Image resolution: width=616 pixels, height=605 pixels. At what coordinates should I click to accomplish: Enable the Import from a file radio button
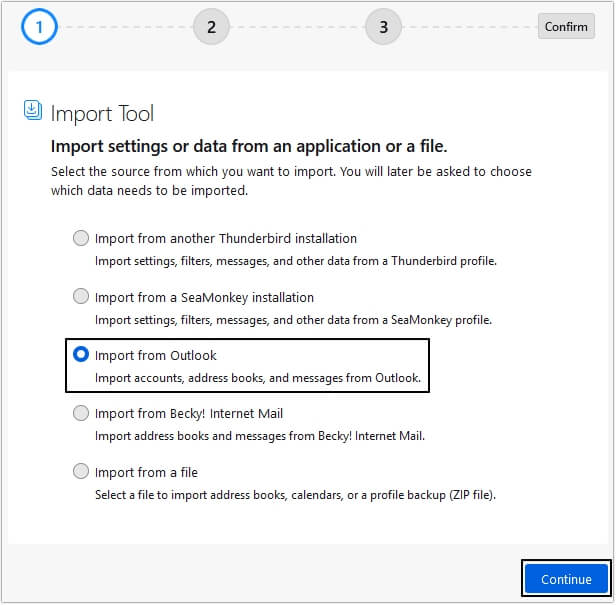(x=80, y=471)
